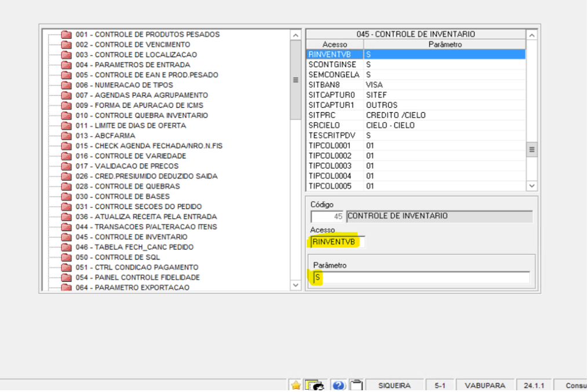Click the yellow star favorites icon

pyautogui.click(x=295, y=385)
